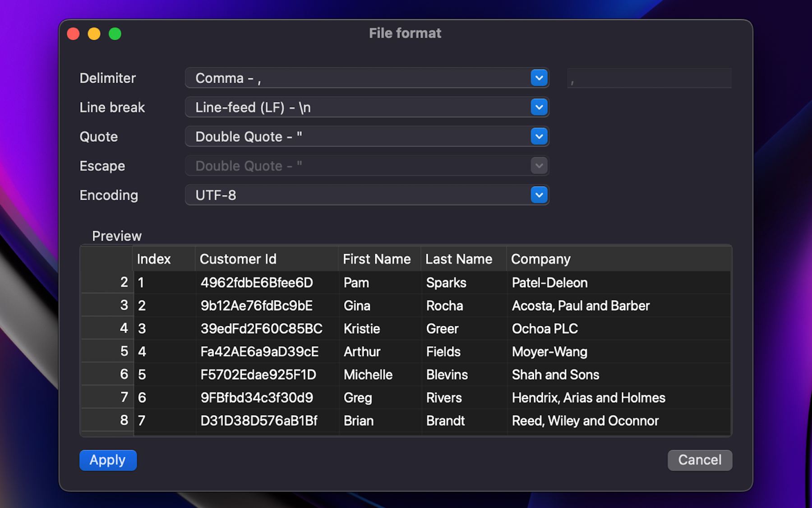Select cell with ID Fa42AE6a9aD39cE

point(259,352)
